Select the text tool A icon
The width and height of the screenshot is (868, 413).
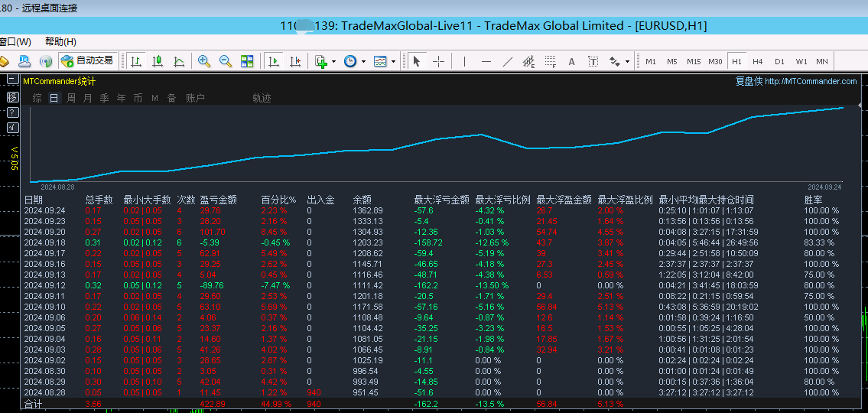click(x=572, y=61)
